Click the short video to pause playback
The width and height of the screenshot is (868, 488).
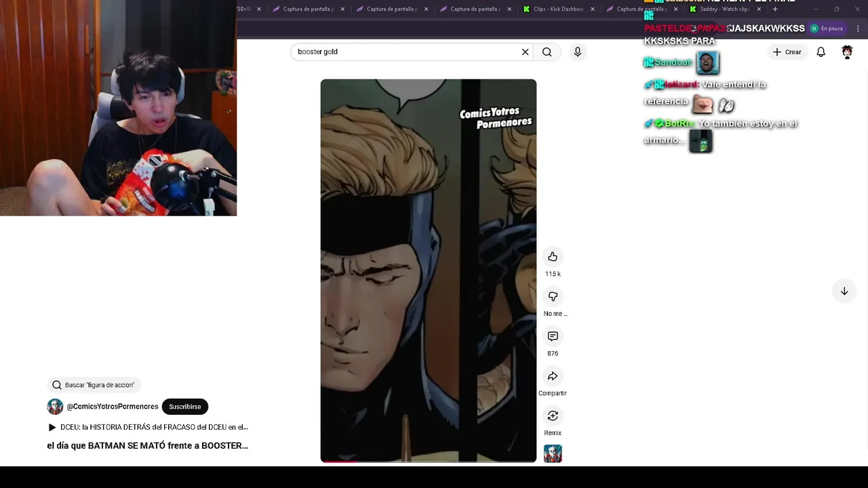pyautogui.click(x=428, y=270)
